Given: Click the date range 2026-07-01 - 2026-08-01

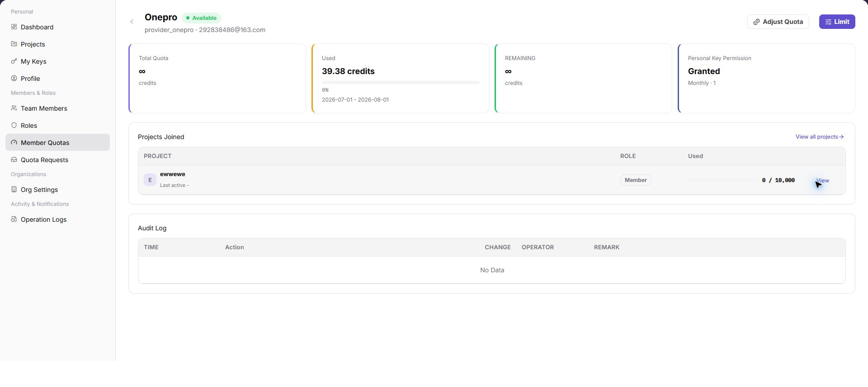Looking at the screenshot, I should pyautogui.click(x=355, y=100).
